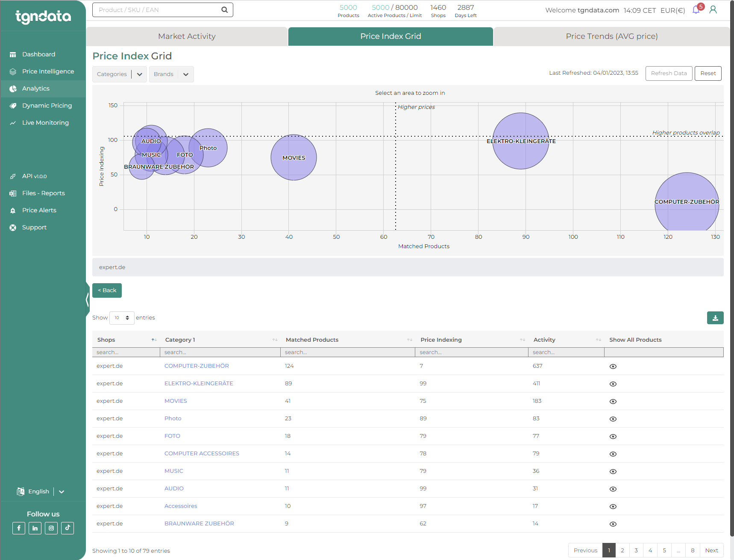
Task: Go to pagination page 4
Action: 650,550
